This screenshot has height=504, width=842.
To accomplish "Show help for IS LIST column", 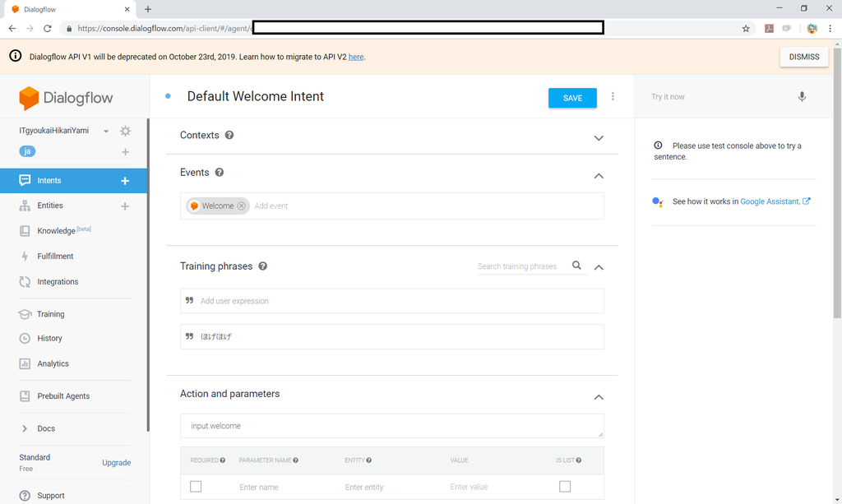I will (x=578, y=460).
